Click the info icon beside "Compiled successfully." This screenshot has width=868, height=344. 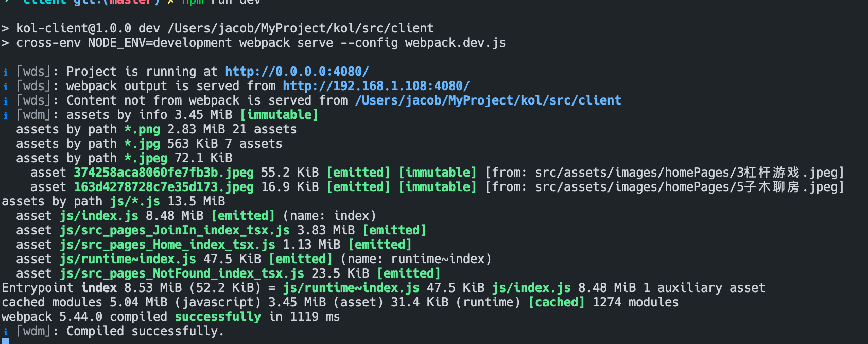[x=6, y=332]
